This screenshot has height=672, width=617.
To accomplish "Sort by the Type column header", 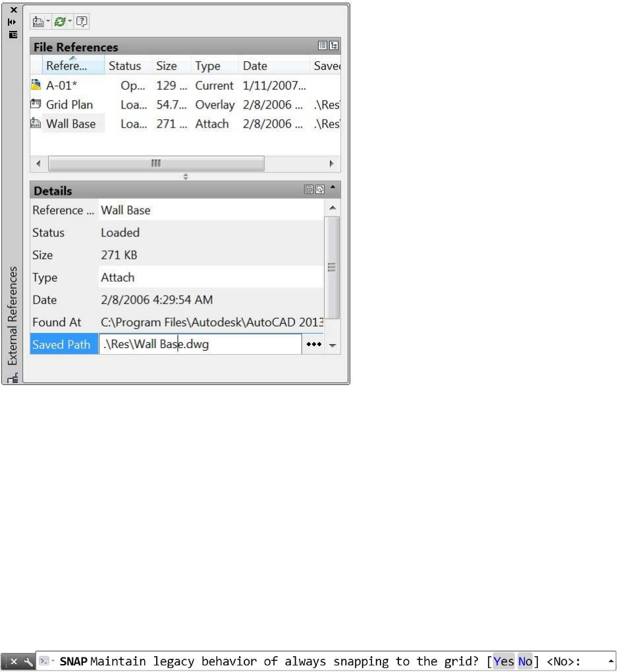I will [x=215, y=66].
